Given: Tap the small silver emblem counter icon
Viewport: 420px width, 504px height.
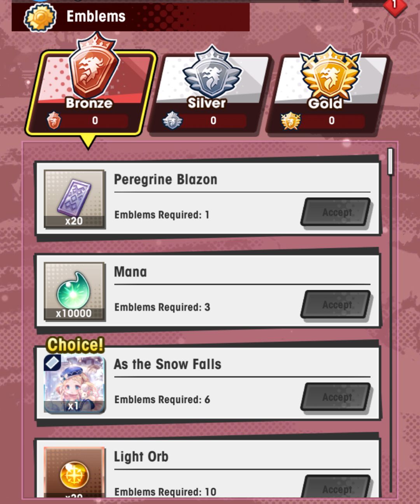Looking at the screenshot, I should pos(172,120).
